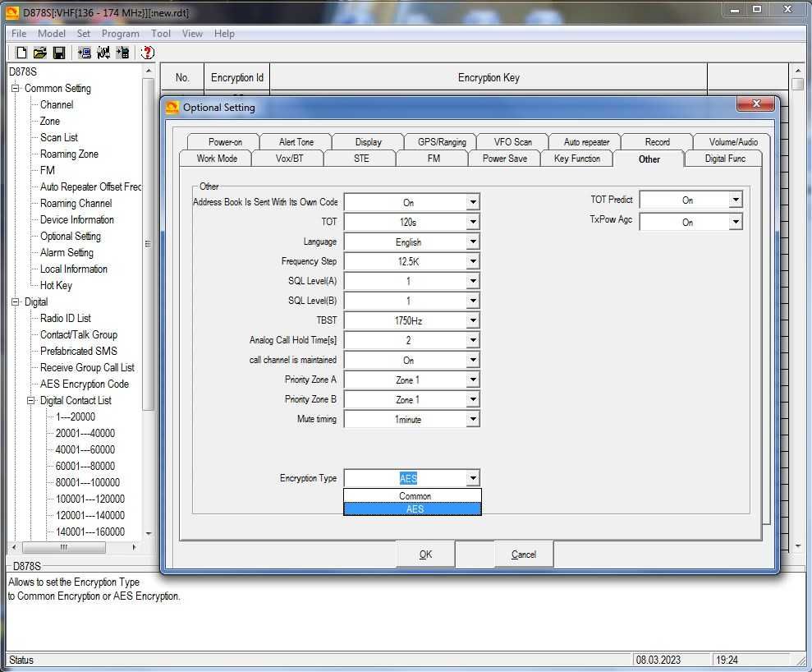Switch to the STE tab

click(361, 158)
